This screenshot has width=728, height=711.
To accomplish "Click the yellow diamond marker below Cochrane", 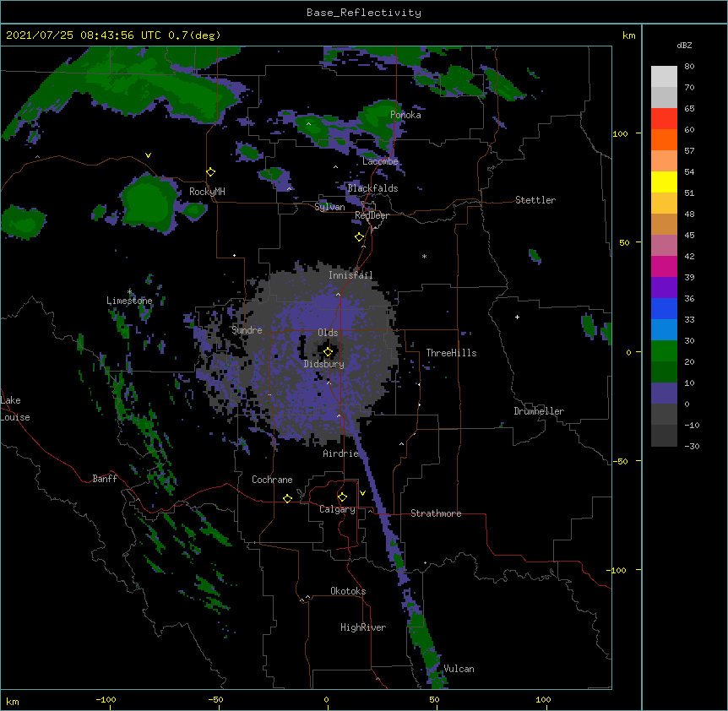I will 287,498.
